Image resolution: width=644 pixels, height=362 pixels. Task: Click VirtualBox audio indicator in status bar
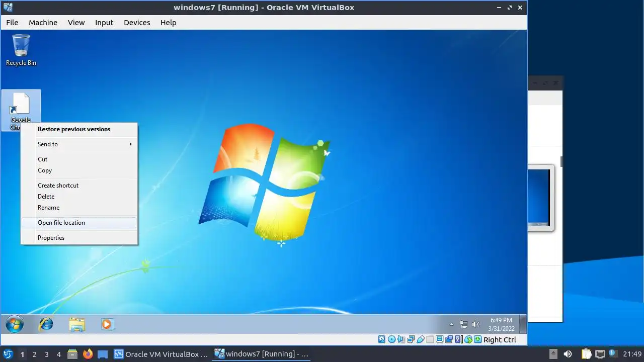pyautogui.click(x=401, y=339)
